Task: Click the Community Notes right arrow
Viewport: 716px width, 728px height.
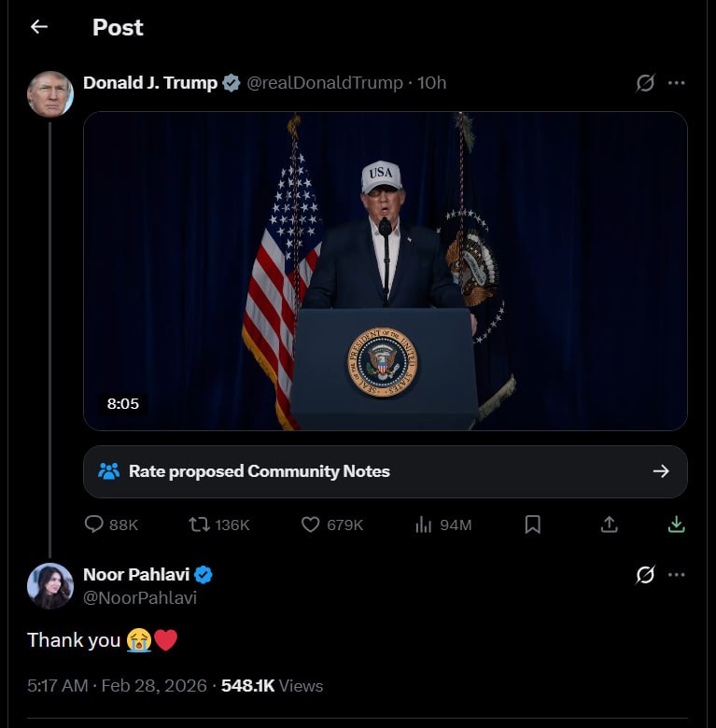Action: tap(661, 471)
